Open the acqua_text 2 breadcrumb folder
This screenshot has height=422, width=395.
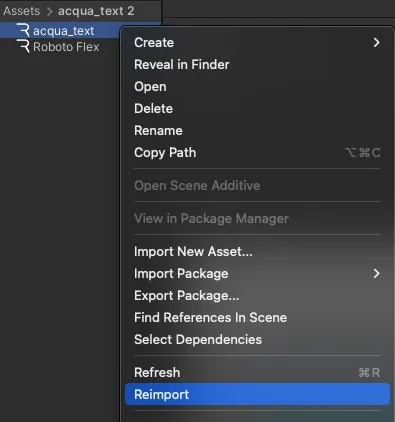96,11
